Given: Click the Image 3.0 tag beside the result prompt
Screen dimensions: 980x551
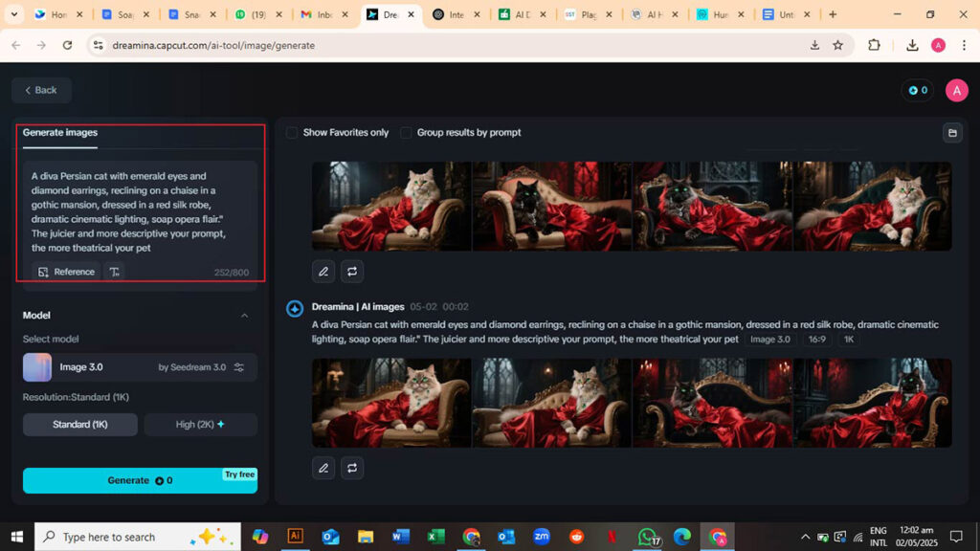Looking at the screenshot, I should click(770, 340).
